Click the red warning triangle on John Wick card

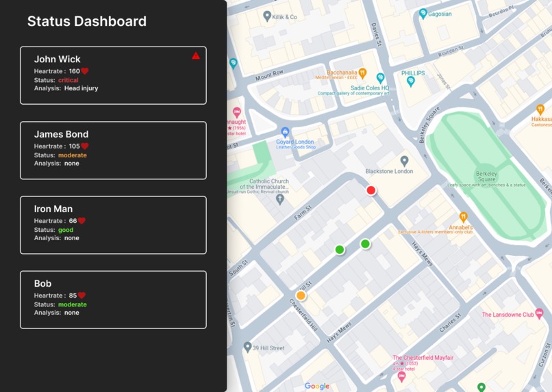pyautogui.click(x=196, y=55)
